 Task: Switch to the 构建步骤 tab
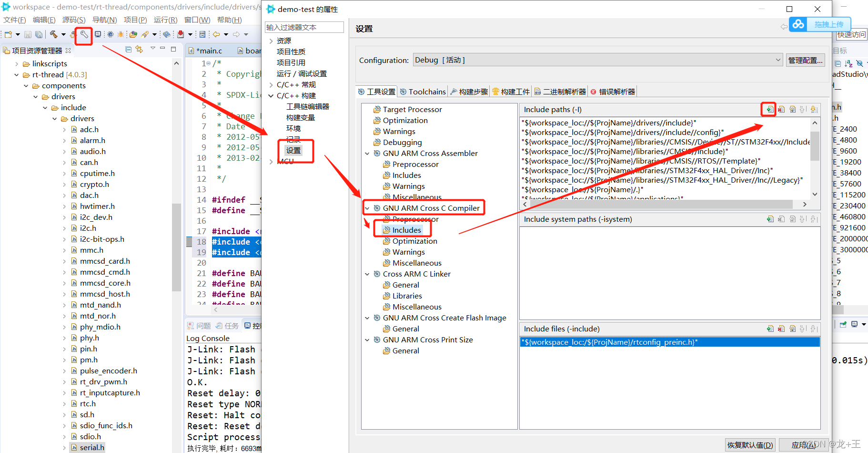pos(469,92)
